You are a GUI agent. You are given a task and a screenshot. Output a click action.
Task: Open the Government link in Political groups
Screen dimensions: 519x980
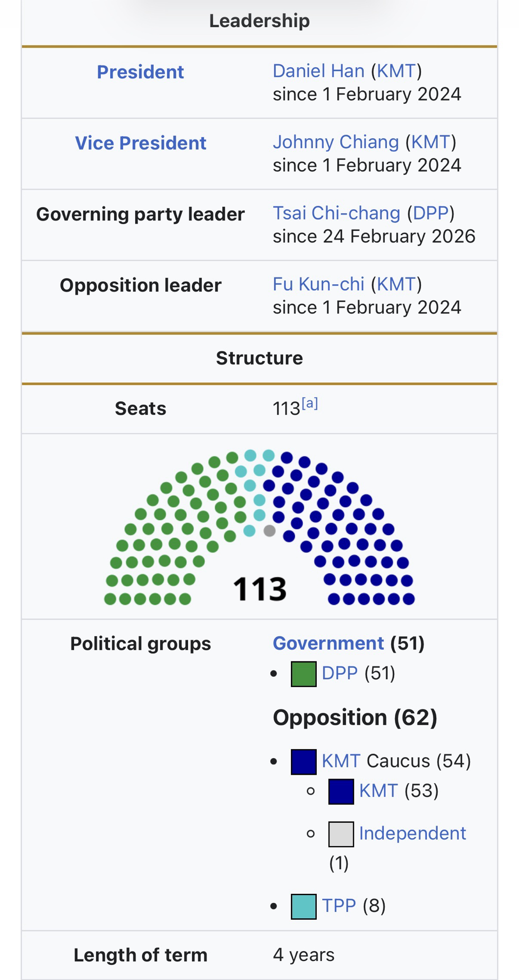click(x=328, y=643)
